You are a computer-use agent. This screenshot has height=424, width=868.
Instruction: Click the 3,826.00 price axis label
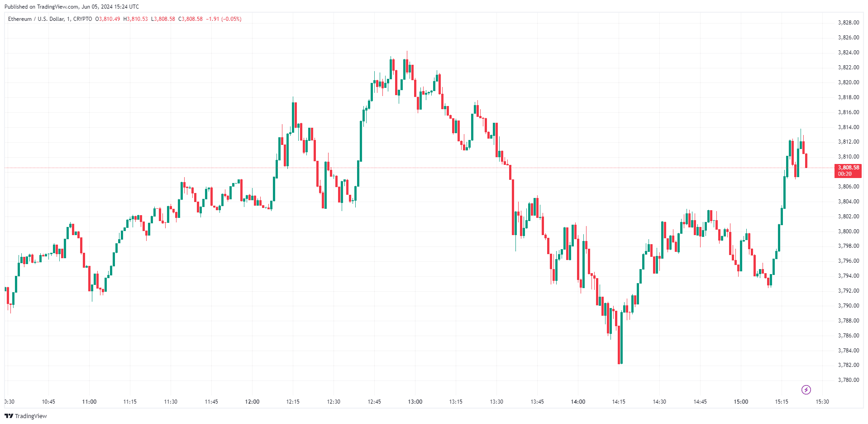click(x=848, y=38)
